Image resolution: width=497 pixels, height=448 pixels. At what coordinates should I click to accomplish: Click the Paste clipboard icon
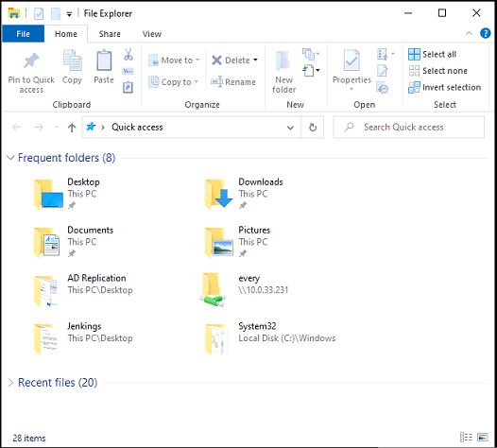104,60
